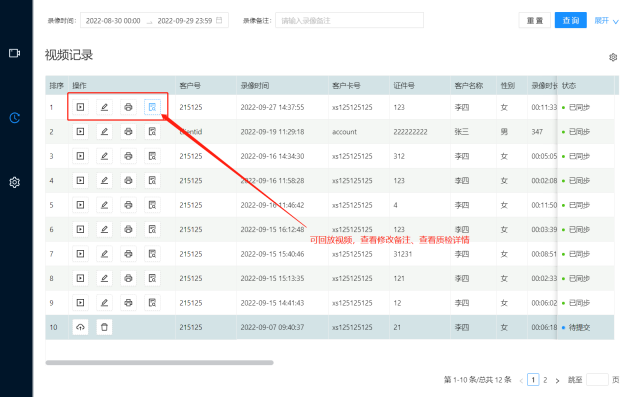Select card number cell 'account'
Image resolution: width=630 pixels, height=397 pixels.
coord(344,132)
